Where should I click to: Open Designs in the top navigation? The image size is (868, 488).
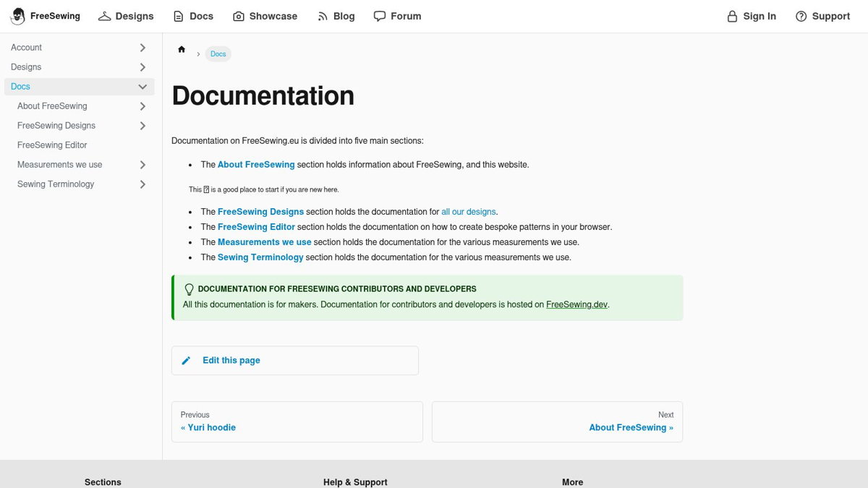coord(135,16)
